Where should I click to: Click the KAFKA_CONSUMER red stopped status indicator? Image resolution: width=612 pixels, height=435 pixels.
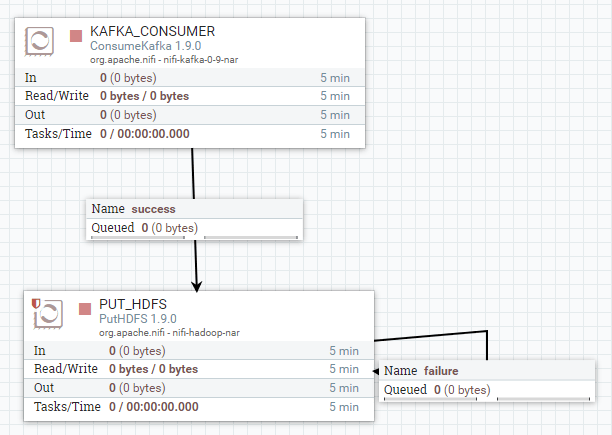(75, 36)
